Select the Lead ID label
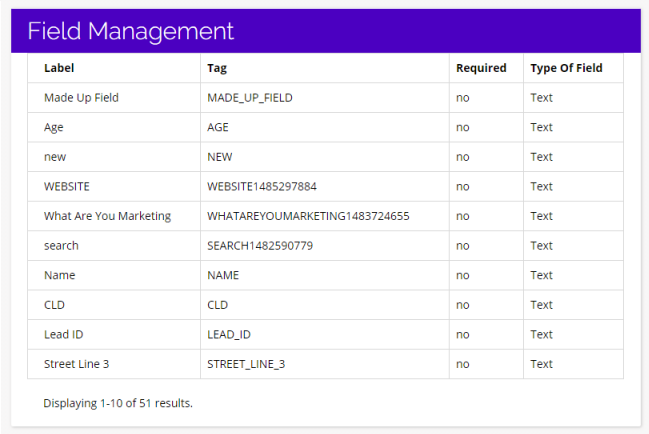Viewport: 649px width, 434px height. 64,334
